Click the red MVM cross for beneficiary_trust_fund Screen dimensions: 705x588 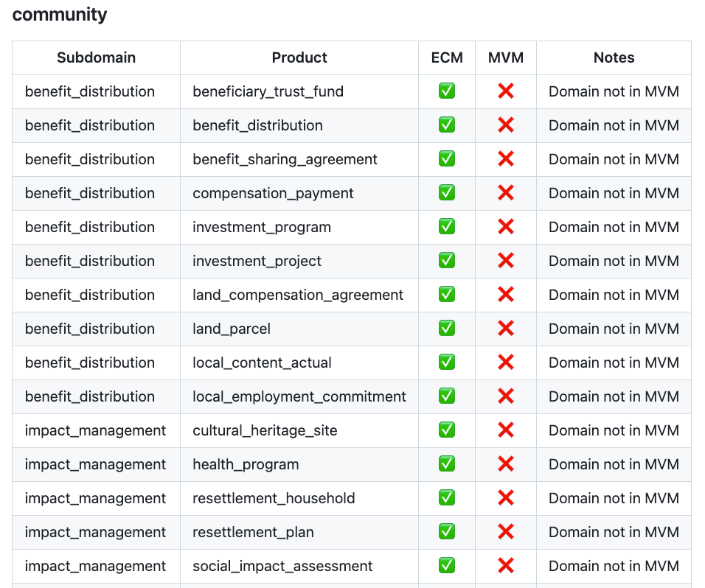click(x=506, y=91)
